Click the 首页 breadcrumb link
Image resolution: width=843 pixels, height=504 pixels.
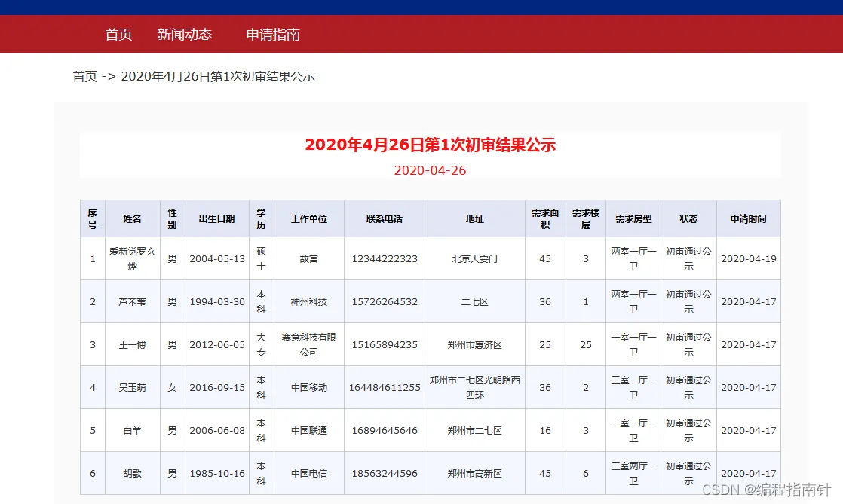click(85, 76)
